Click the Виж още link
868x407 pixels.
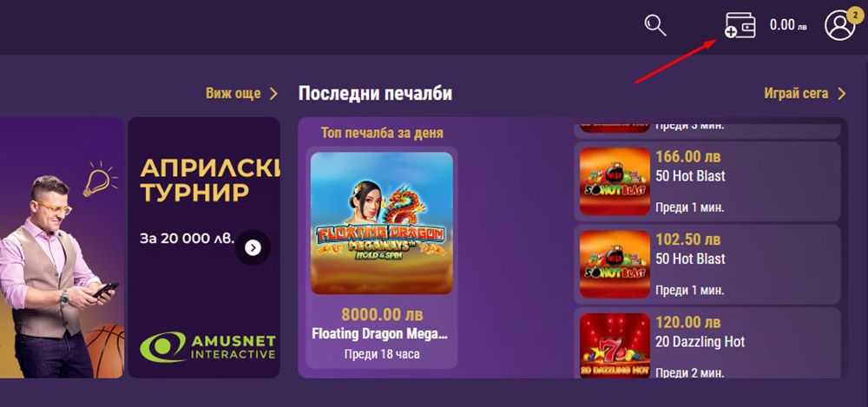(233, 93)
